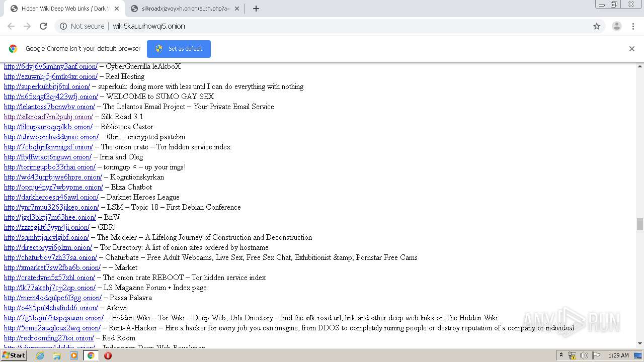This screenshot has height=362, width=644.
Task: Open the onion crate hidden service index link
Action: click(x=48, y=147)
